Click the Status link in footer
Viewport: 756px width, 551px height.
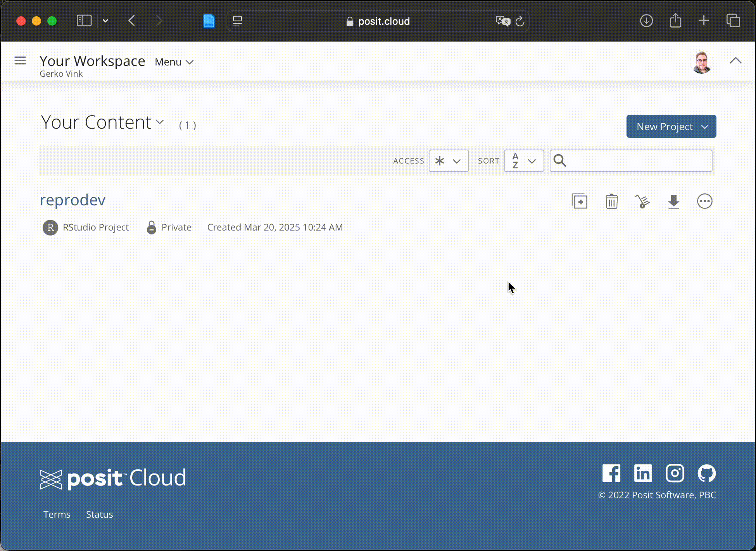click(x=99, y=514)
